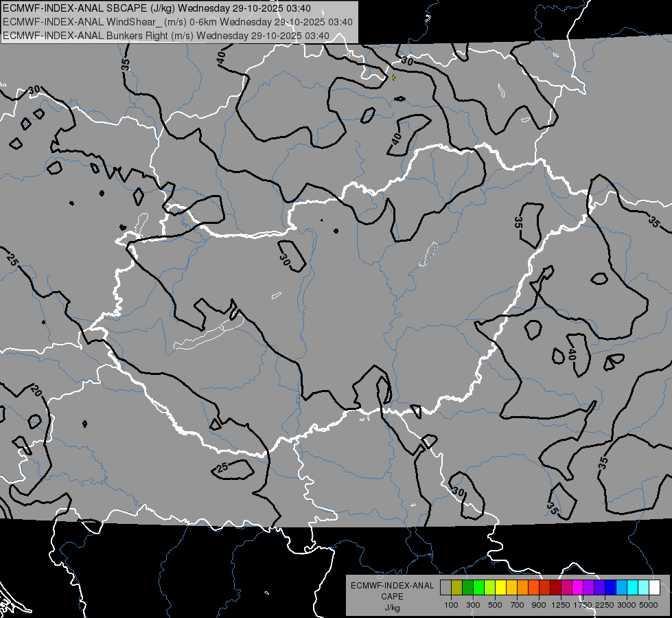Click the 5000 legend value label

point(649,605)
